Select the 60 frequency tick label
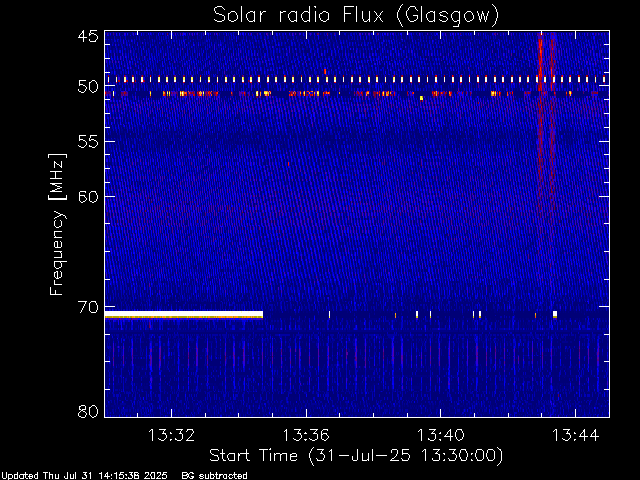The width and height of the screenshot is (640, 480). [x=88, y=197]
